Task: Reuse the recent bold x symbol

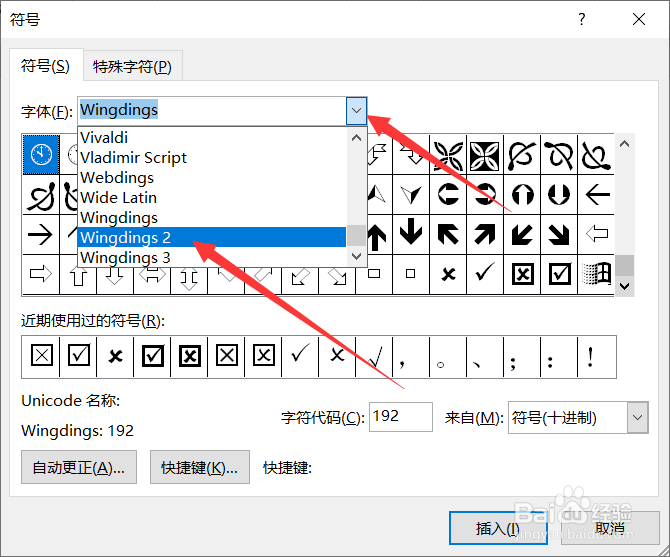Action: pyautogui.click(x=115, y=356)
